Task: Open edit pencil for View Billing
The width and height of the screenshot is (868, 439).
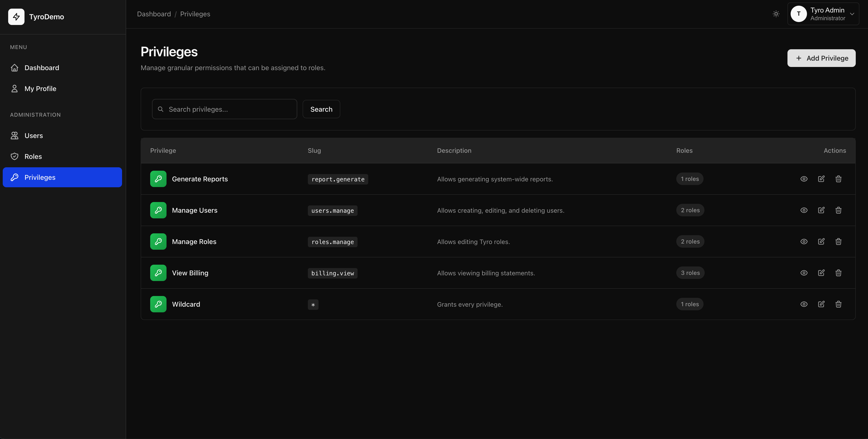Action: tap(821, 273)
